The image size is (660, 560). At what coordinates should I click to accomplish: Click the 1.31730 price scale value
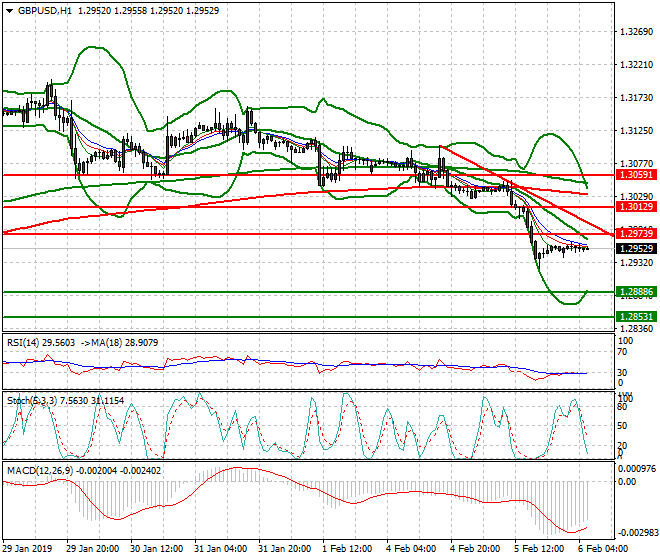[637, 98]
